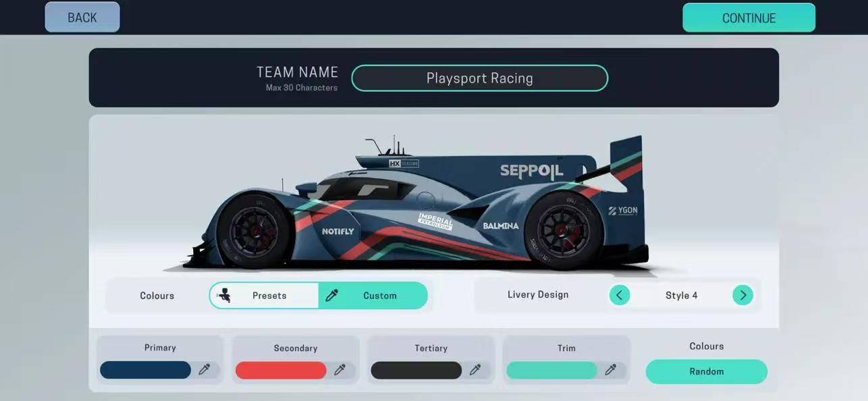Click the pencil icon beside Tertiary colour
Viewport: 868px width, 401px height.
pyautogui.click(x=475, y=370)
